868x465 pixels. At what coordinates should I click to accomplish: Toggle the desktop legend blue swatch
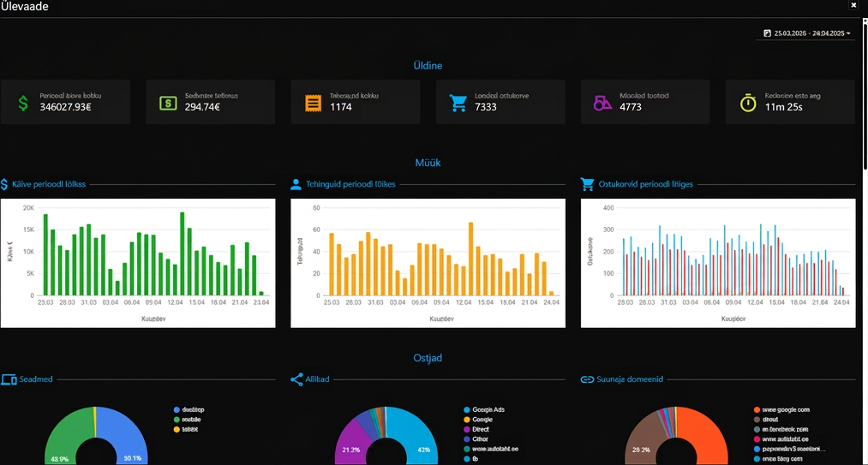point(177,410)
